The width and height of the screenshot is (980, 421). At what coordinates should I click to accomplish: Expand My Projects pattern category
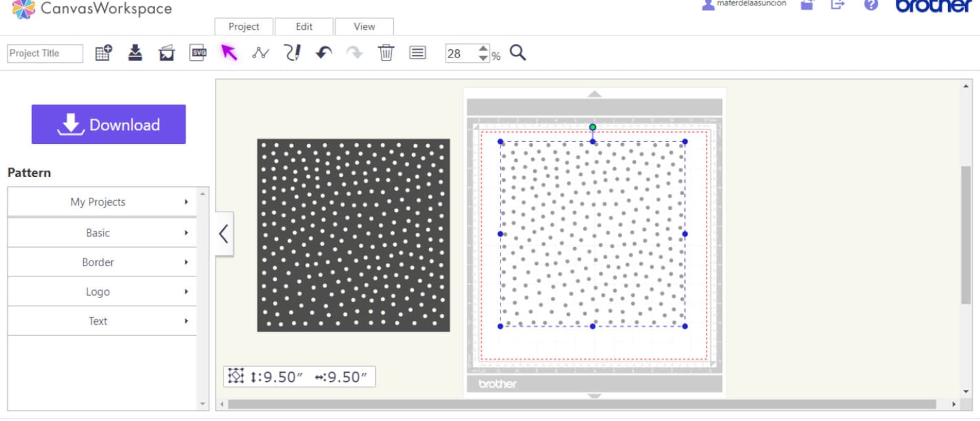tap(102, 202)
